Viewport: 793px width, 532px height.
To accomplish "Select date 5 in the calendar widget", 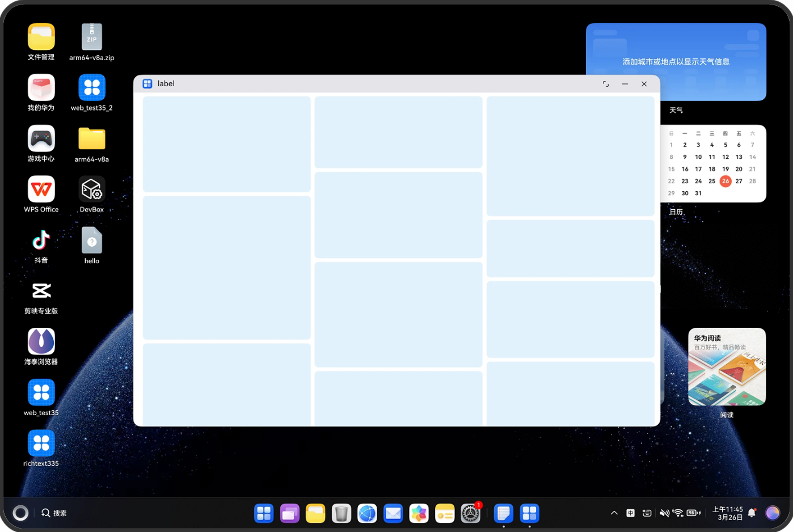I will point(726,145).
